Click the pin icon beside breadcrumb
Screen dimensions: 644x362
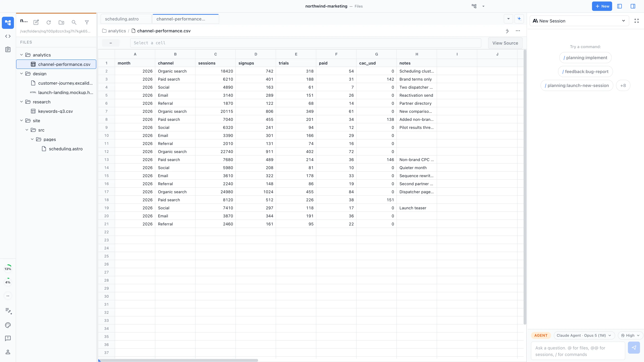click(507, 31)
